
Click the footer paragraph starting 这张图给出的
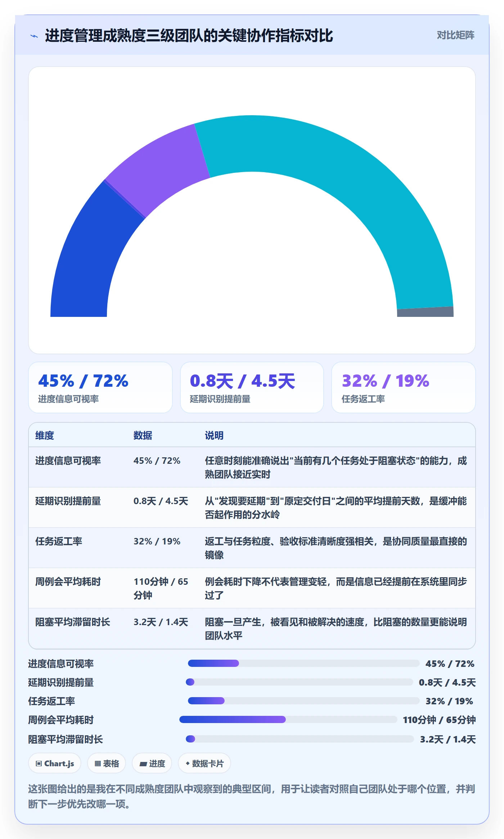pyautogui.click(x=252, y=797)
